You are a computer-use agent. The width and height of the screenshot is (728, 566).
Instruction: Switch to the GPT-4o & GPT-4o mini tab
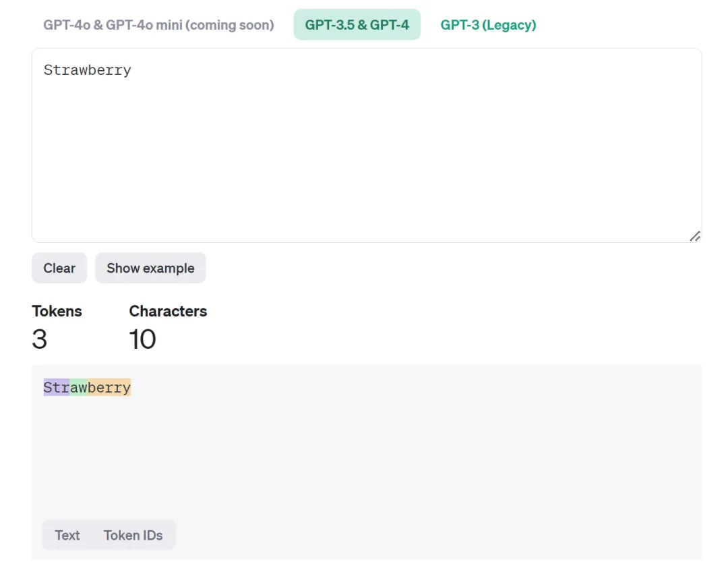[x=158, y=25]
